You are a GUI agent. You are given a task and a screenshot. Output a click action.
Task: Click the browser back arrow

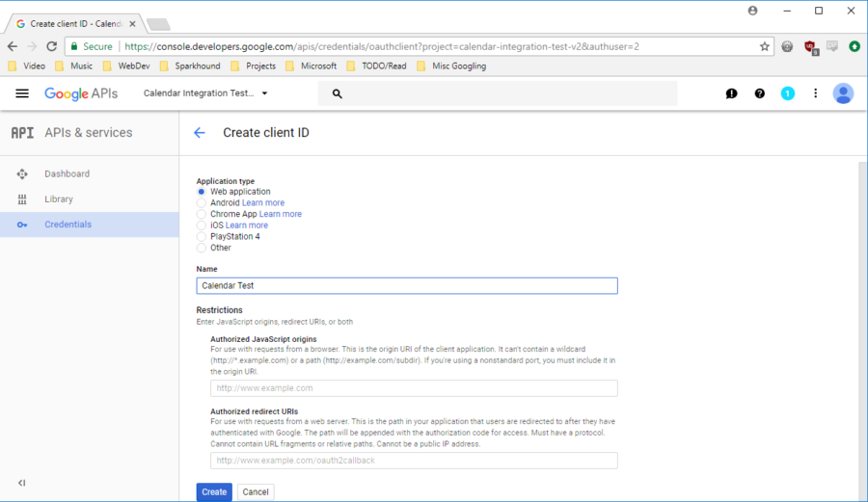coord(13,46)
